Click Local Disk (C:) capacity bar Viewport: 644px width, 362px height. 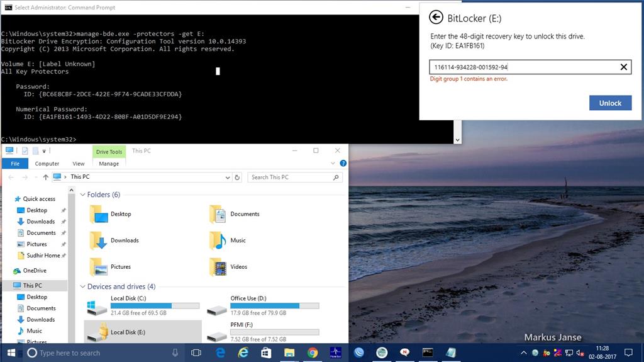(x=155, y=305)
